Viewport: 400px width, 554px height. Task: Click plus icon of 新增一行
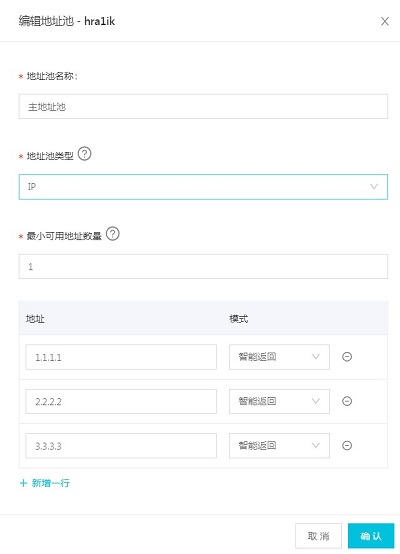pyautogui.click(x=23, y=483)
